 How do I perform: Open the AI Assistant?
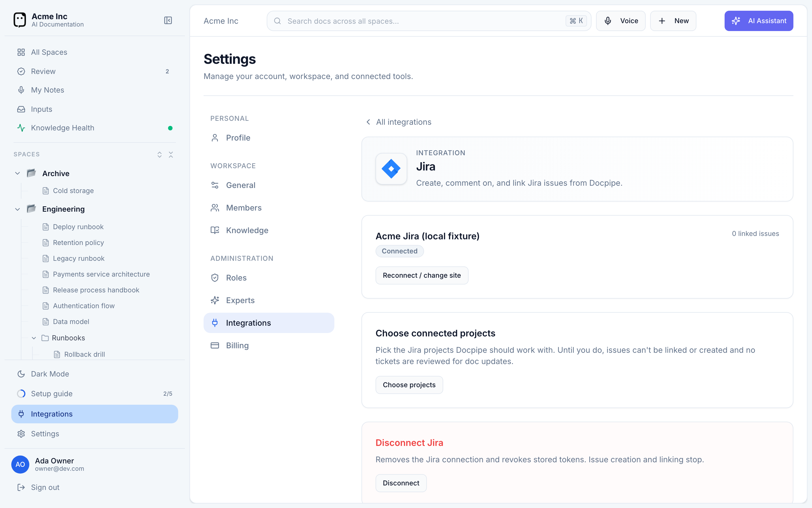(759, 21)
